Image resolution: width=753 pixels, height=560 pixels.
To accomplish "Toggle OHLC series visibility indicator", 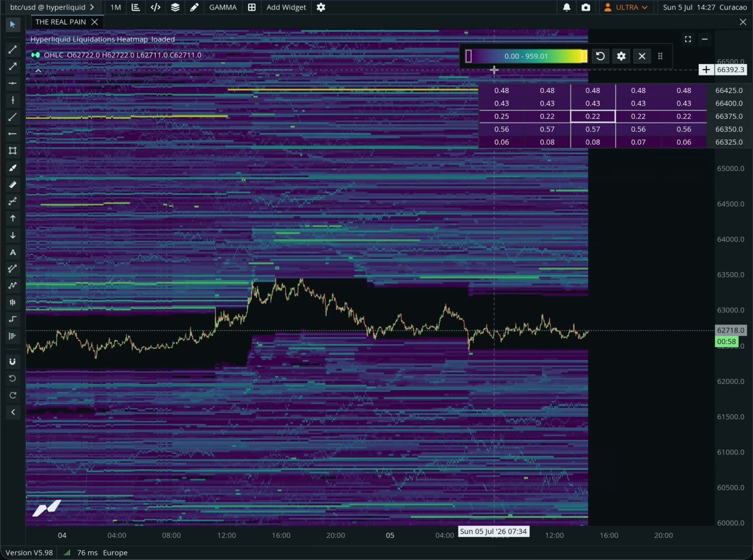I will tap(35, 55).
